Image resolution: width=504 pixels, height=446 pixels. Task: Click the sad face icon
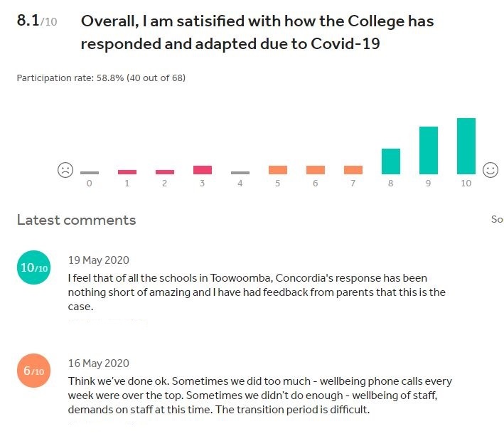[x=65, y=170]
